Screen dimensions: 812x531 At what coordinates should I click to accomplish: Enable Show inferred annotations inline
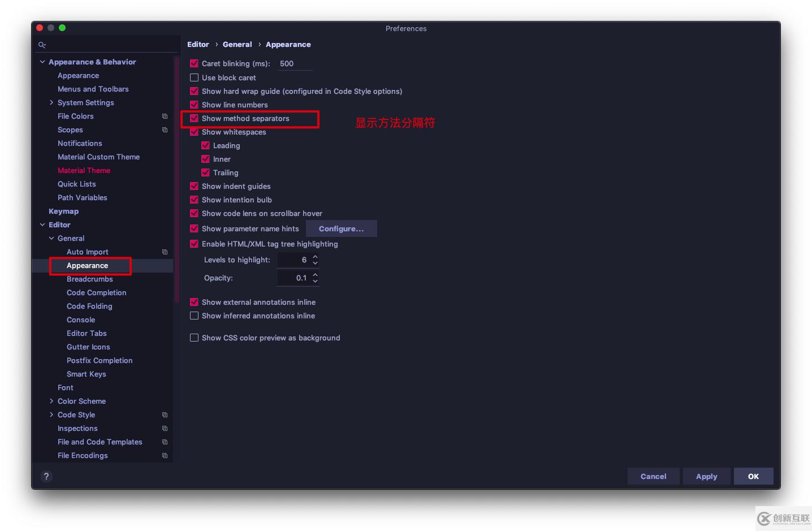[194, 316]
